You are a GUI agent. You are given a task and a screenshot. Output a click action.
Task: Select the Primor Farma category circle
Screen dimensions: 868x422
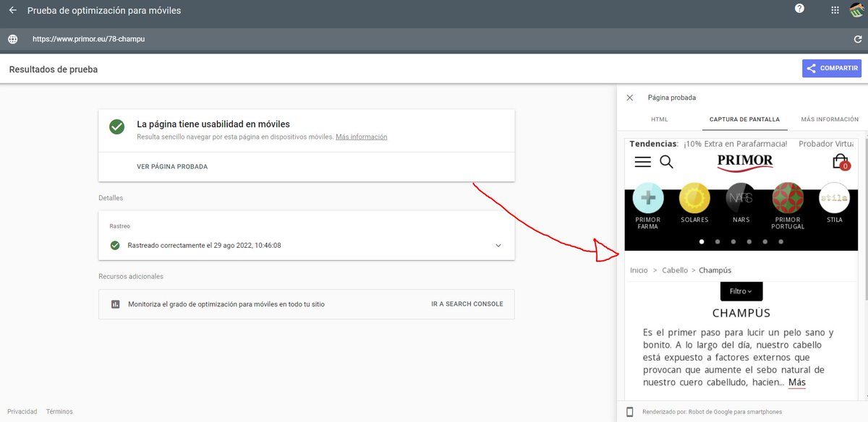pyautogui.click(x=648, y=197)
